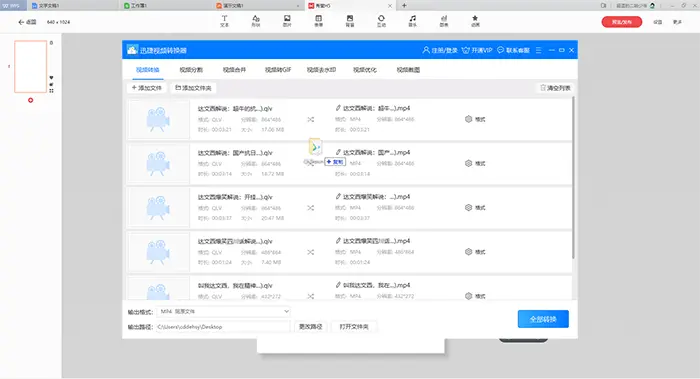Switch to the 视频合并 tab
The image size is (700, 379).
click(x=234, y=70)
